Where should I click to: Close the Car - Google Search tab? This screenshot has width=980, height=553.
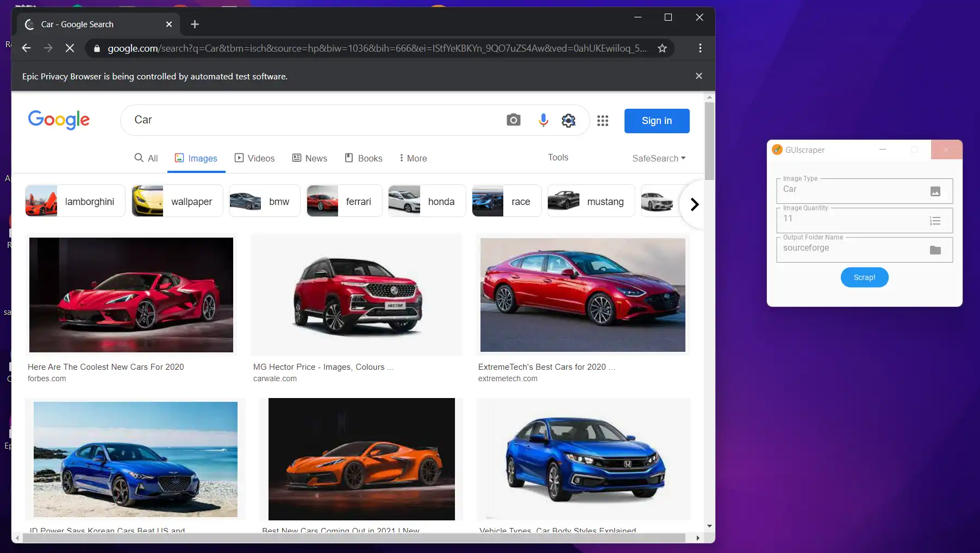coord(169,24)
